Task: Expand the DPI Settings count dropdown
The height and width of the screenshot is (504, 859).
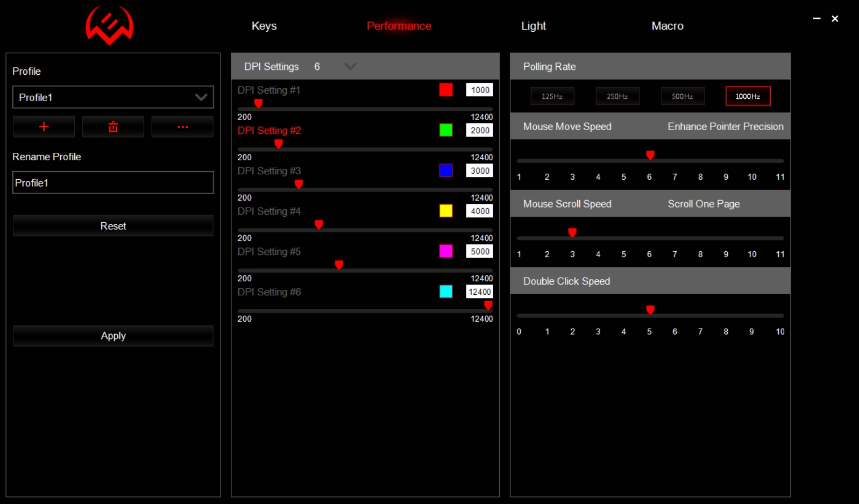Action: pos(350,66)
